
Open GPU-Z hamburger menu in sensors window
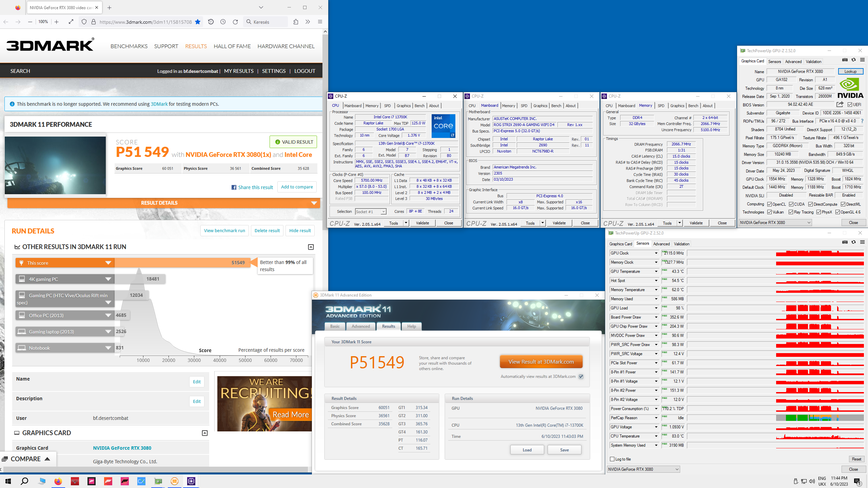click(x=862, y=242)
